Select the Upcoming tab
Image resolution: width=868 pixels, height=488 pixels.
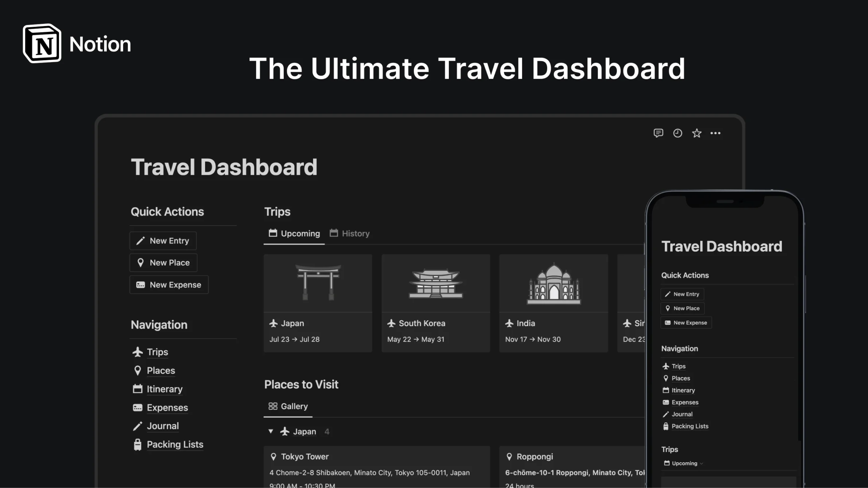294,233
